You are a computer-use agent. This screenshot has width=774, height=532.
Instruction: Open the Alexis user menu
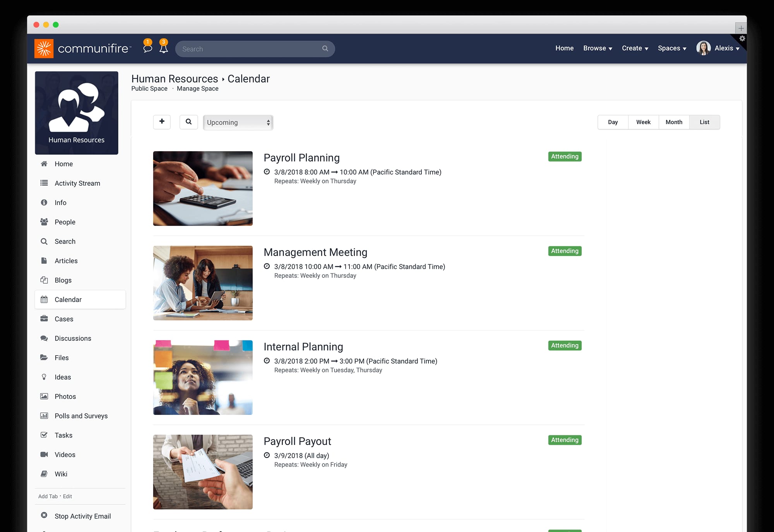pyautogui.click(x=727, y=48)
